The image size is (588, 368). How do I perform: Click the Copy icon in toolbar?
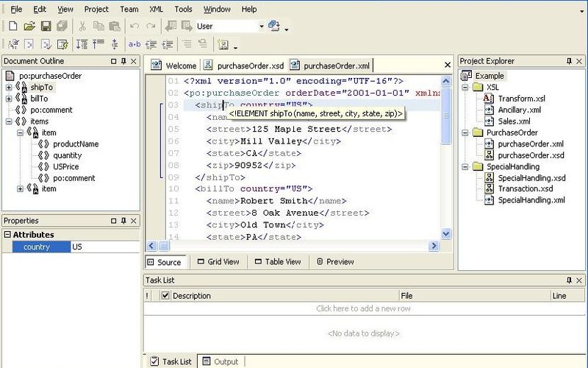coord(98,26)
